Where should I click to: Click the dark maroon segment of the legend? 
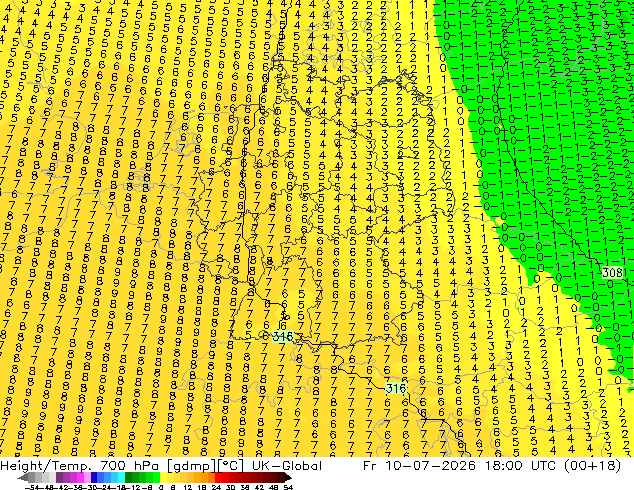(277, 478)
